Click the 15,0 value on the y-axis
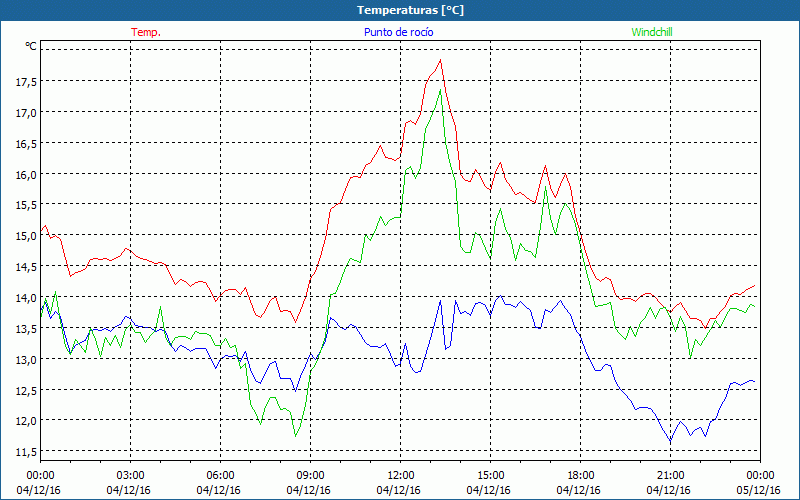This screenshot has width=800, height=500. [27, 236]
